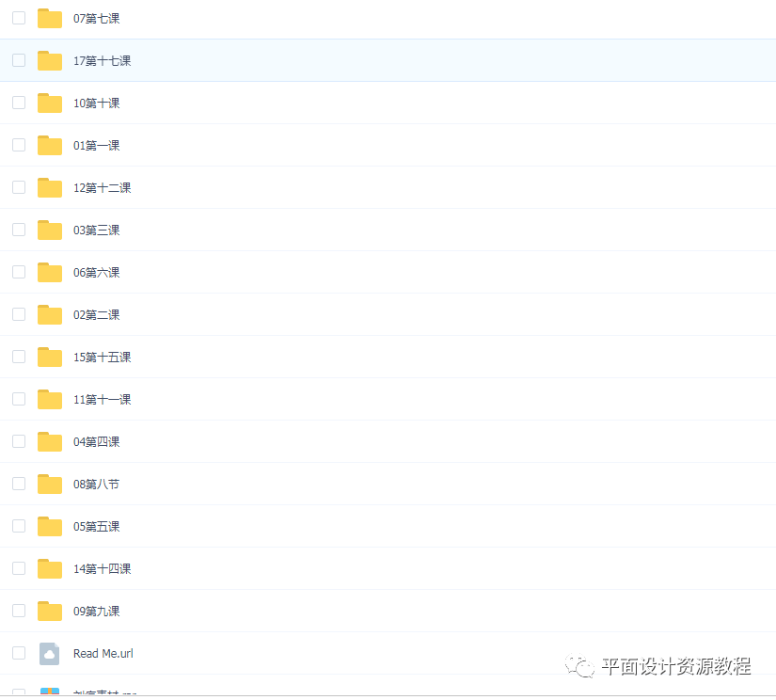Tick the checkbox for 03第三课

[x=19, y=230]
